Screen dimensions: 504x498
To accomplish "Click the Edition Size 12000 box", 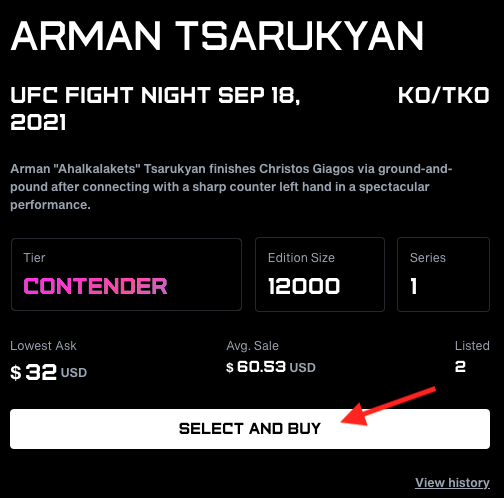I will (320, 274).
